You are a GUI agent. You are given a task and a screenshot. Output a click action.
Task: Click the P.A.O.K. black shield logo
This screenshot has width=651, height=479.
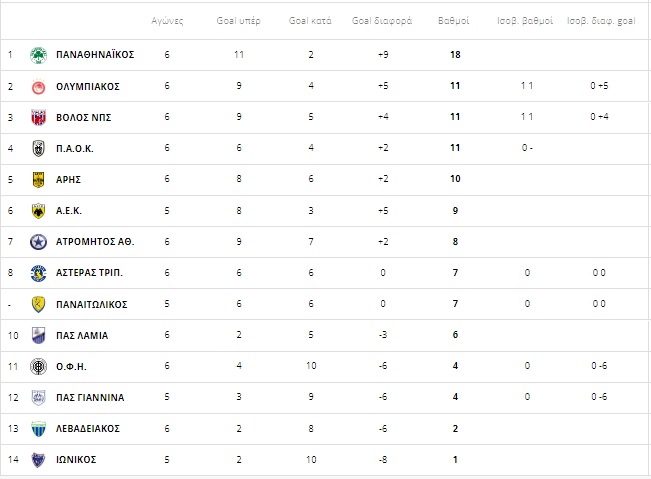coord(39,148)
